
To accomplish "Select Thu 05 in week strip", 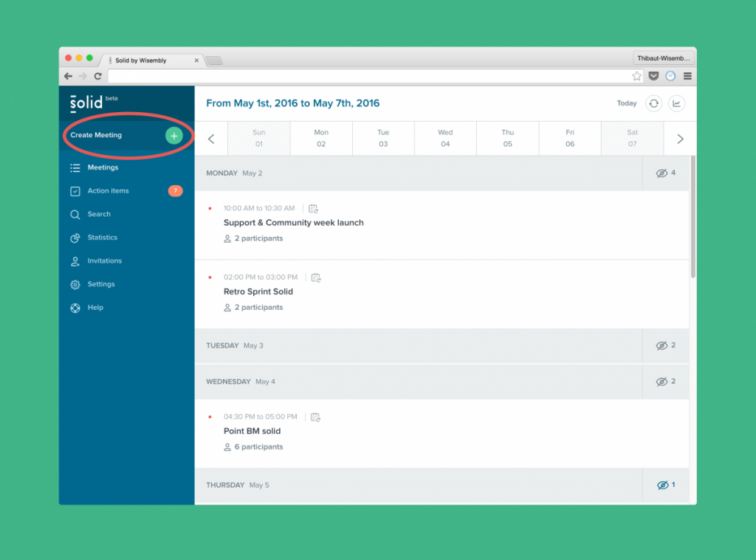I will coord(508,138).
